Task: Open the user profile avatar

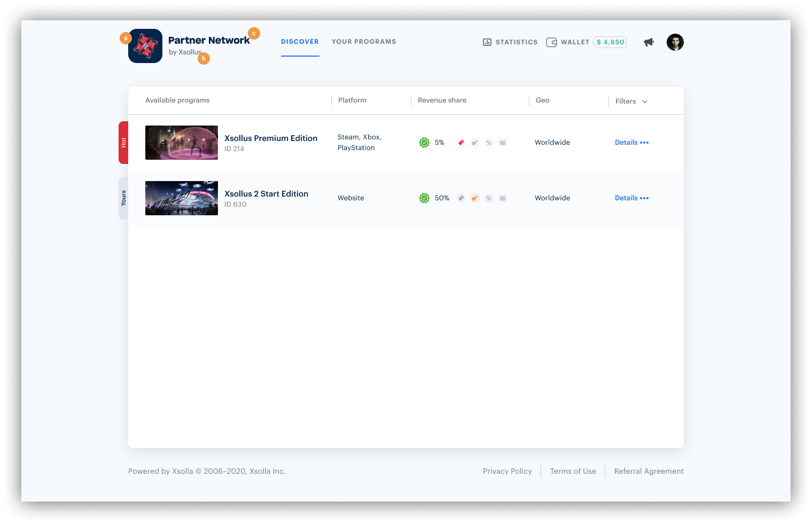Action: (x=675, y=42)
